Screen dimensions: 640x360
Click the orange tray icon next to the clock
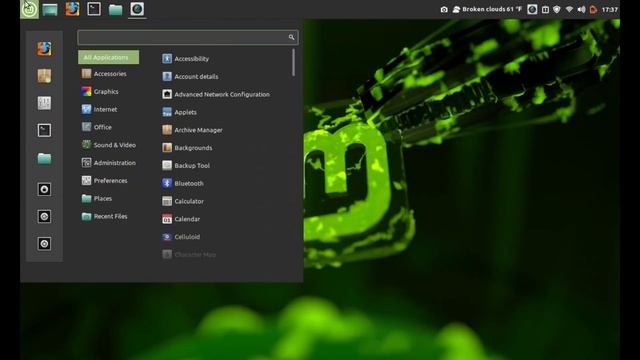click(x=593, y=9)
